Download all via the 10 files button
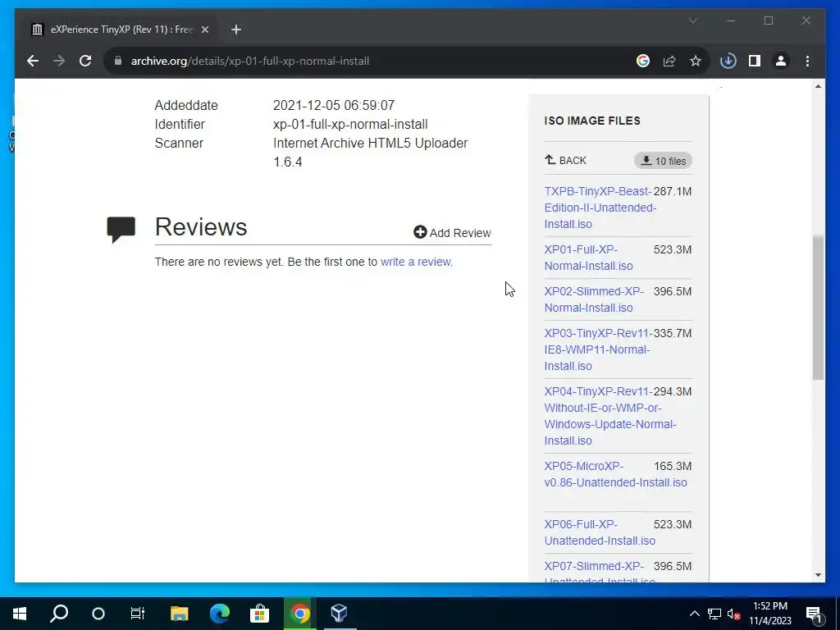The width and height of the screenshot is (840, 630). (x=663, y=161)
